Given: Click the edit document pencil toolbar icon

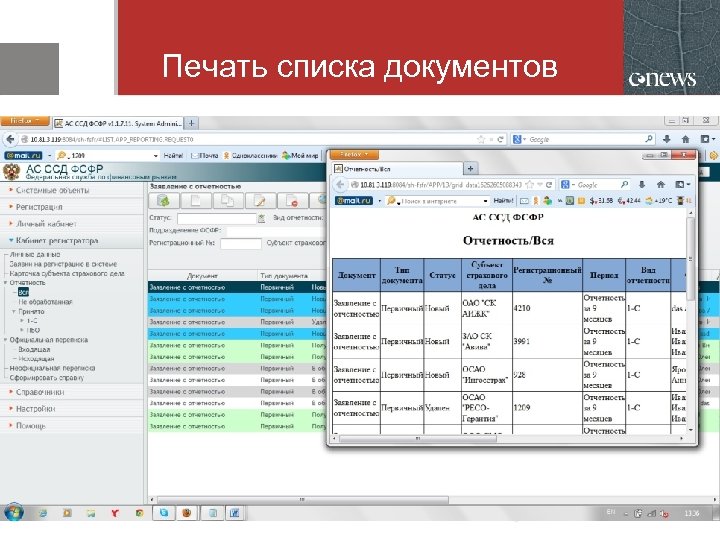Looking at the screenshot, I should pos(260,201).
